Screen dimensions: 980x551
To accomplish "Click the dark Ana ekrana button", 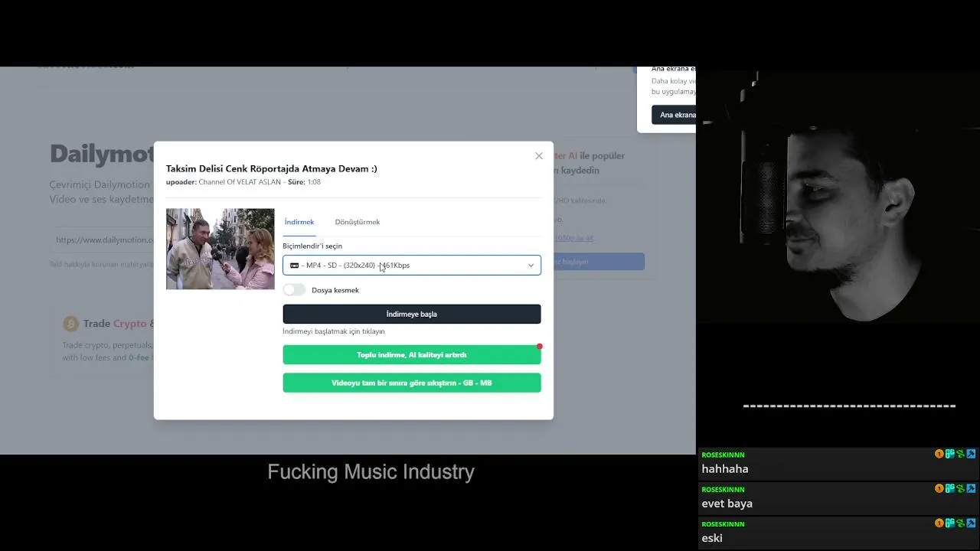I will click(x=674, y=115).
